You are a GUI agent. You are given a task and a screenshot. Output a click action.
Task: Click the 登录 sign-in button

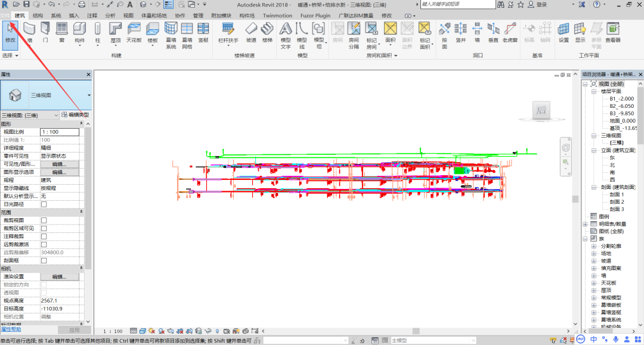tap(538, 5)
